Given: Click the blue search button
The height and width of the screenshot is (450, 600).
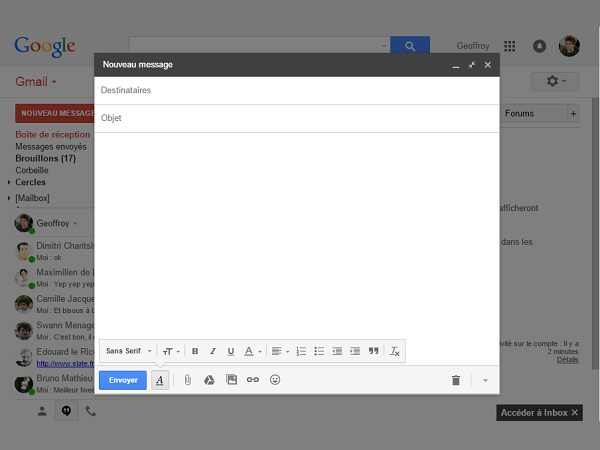Looking at the screenshot, I should [410, 46].
